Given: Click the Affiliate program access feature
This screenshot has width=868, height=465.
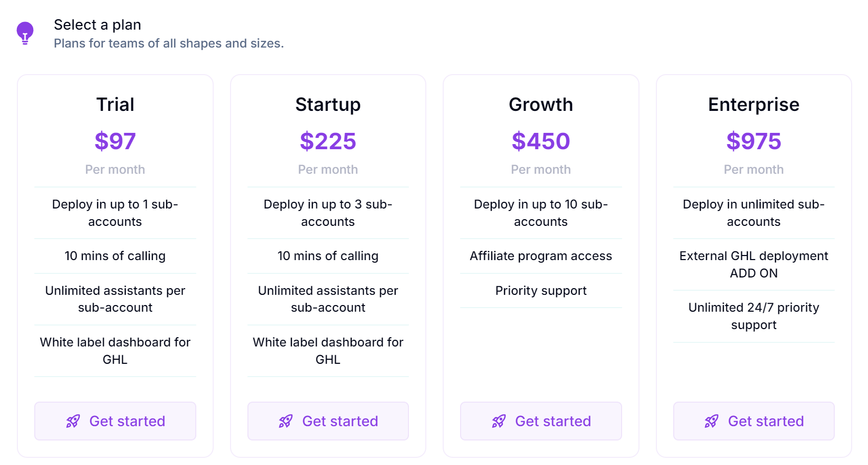Looking at the screenshot, I should pos(540,255).
